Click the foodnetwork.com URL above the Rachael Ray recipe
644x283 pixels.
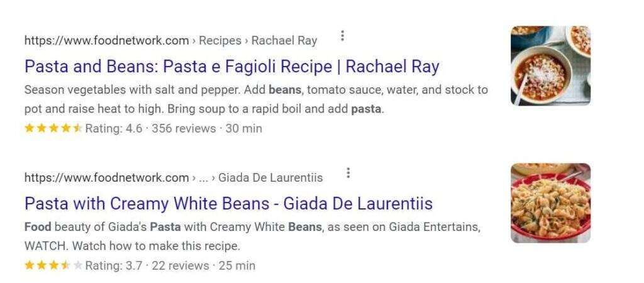(x=106, y=41)
